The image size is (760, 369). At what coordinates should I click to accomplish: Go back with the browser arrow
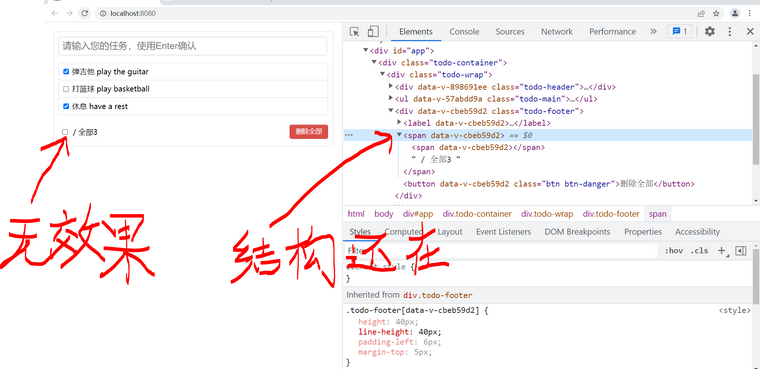54,14
